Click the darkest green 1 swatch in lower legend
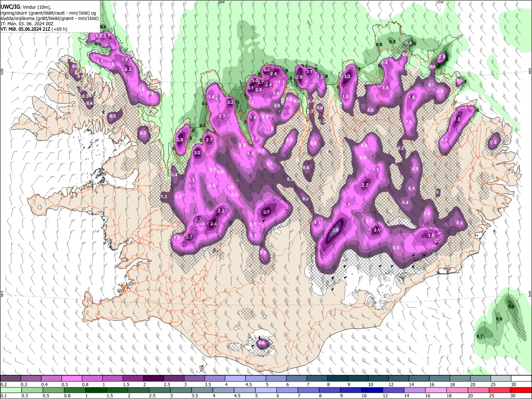The image size is (532, 399). (96, 390)
